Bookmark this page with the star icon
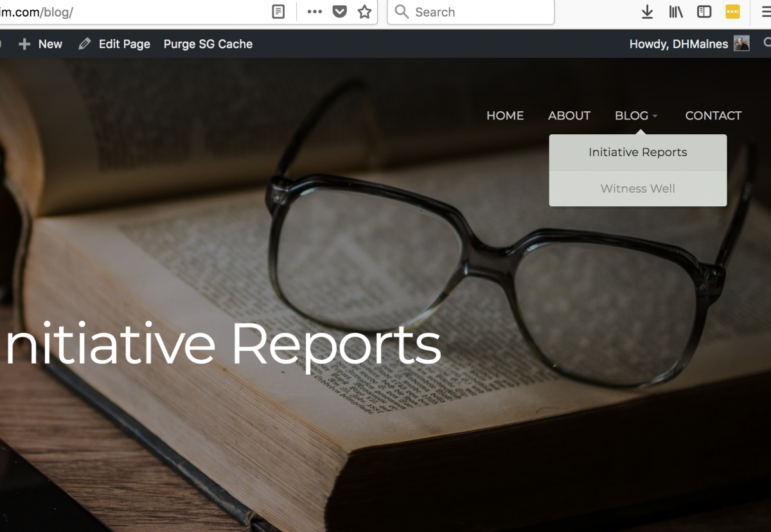Image resolution: width=771 pixels, height=532 pixels. [364, 12]
